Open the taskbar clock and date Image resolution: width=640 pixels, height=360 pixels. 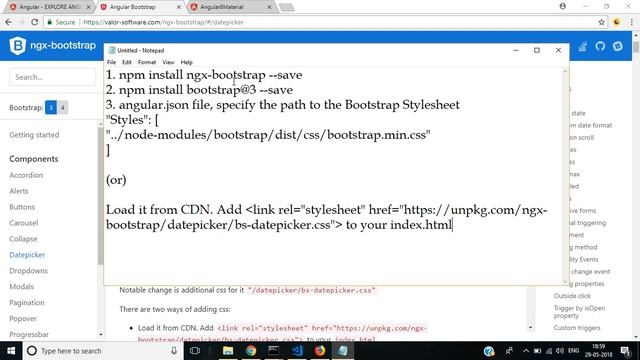point(599,351)
